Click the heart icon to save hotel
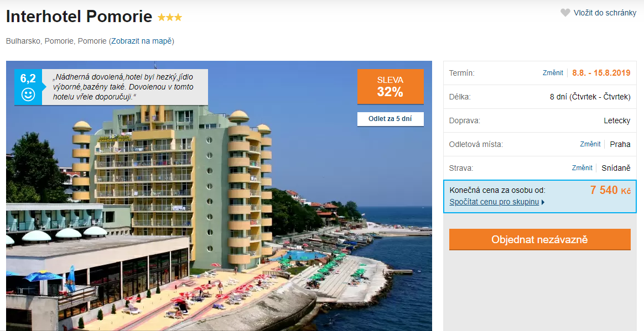This screenshot has width=644, height=331. (565, 13)
